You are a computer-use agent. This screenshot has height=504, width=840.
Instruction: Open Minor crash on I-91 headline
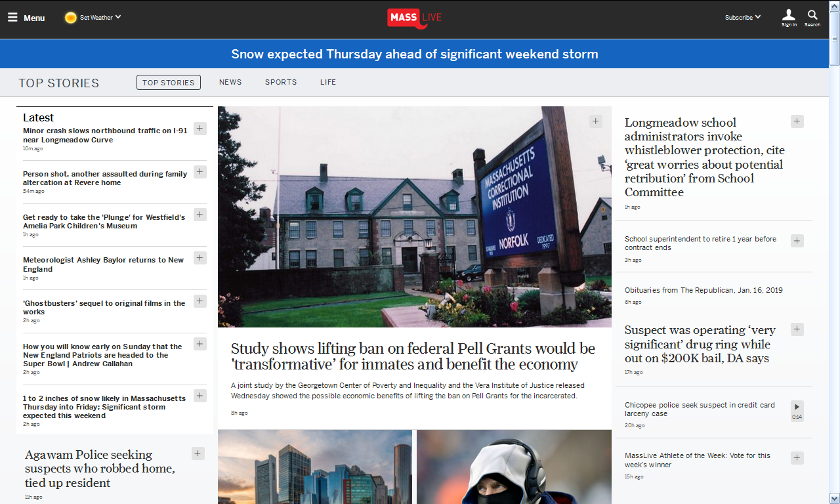(x=105, y=135)
